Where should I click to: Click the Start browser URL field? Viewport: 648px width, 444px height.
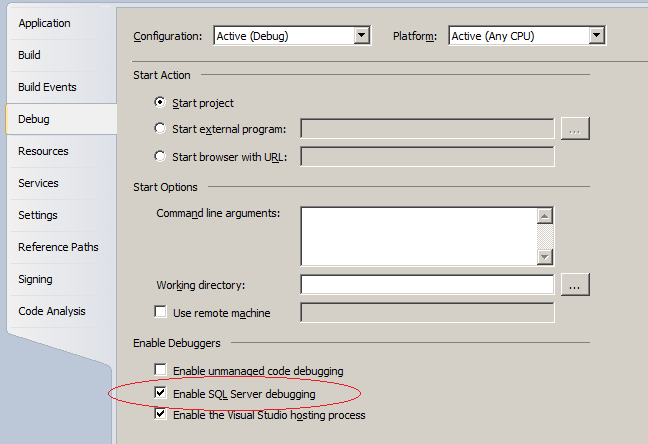pos(427,157)
